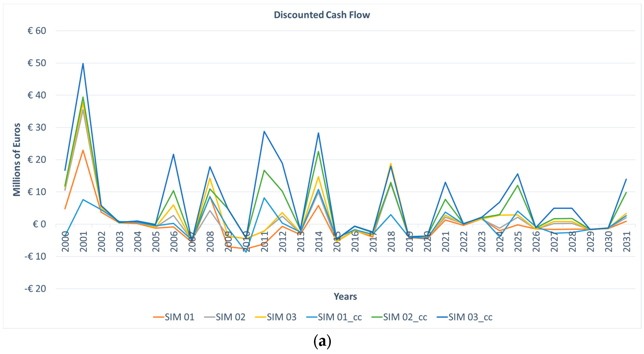Click the SIM 01 legend entry
This screenshot has width=644, height=354.
pyautogui.click(x=179, y=317)
